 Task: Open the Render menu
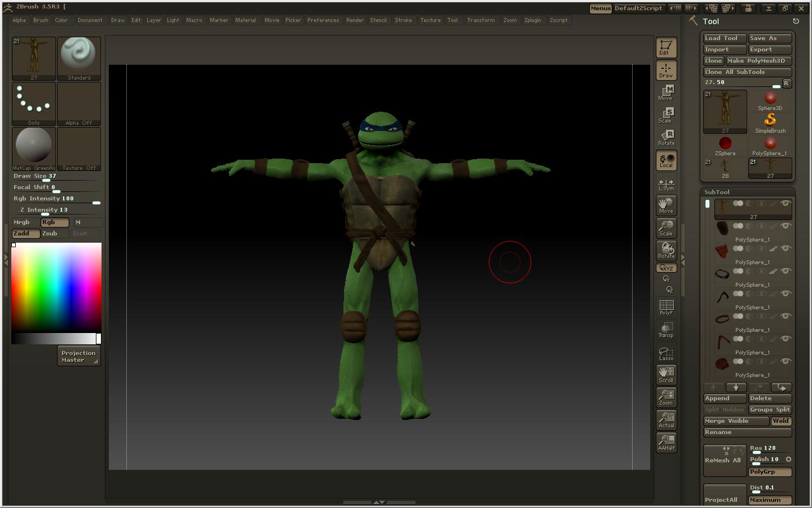click(x=355, y=20)
